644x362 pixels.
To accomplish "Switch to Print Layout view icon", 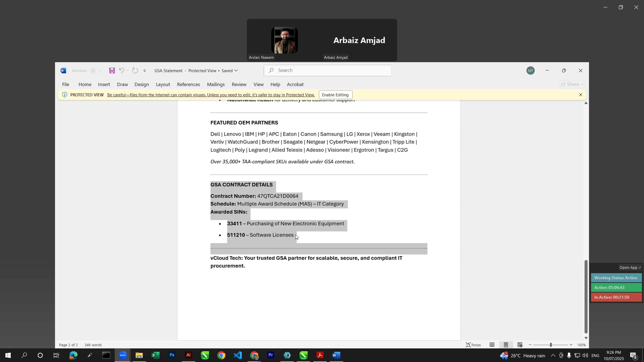I will click(506, 345).
